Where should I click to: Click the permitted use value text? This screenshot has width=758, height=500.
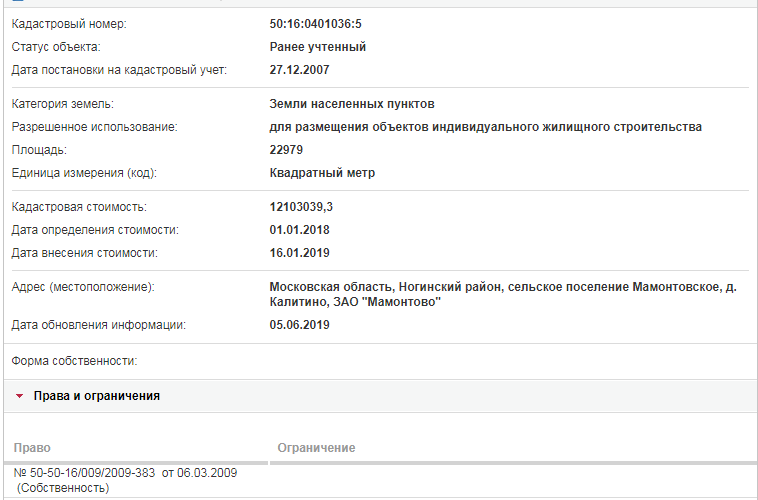[x=485, y=127]
